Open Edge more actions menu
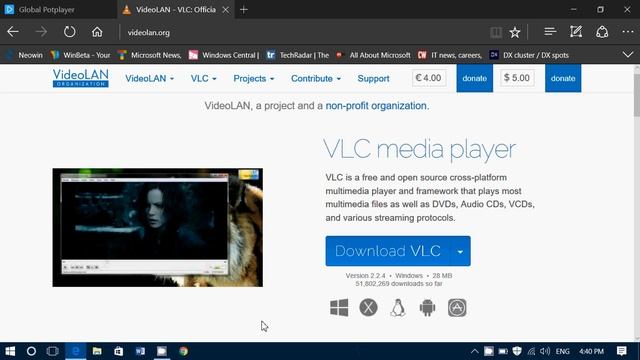This screenshot has width=640, height=360. click(628, 32)
